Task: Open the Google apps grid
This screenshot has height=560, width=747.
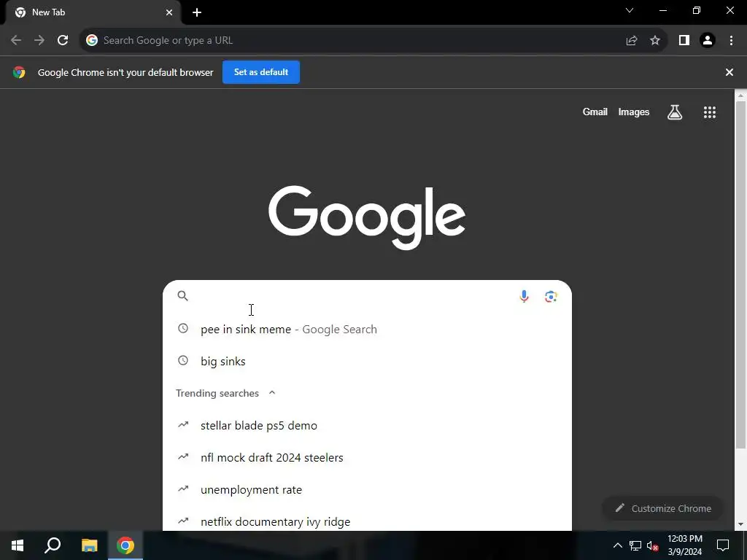Action: coord(710,112)
